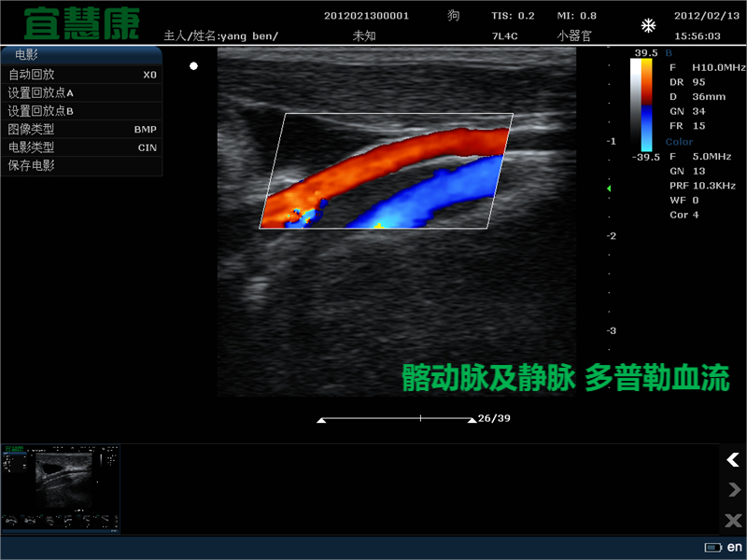This screenshot has height=560, width=747.
Task: Change 图像类型 BMP setting
Action: click(81, 129)
